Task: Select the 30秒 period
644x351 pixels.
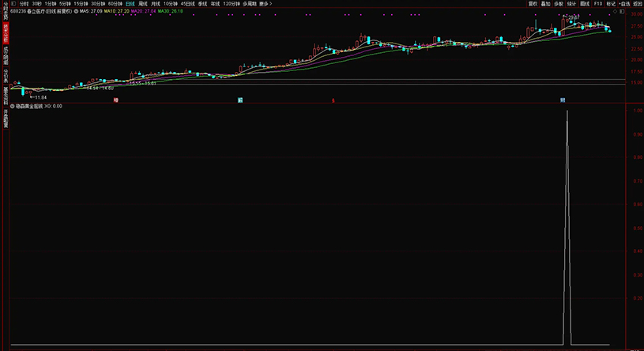Action: tap(37, 4)
